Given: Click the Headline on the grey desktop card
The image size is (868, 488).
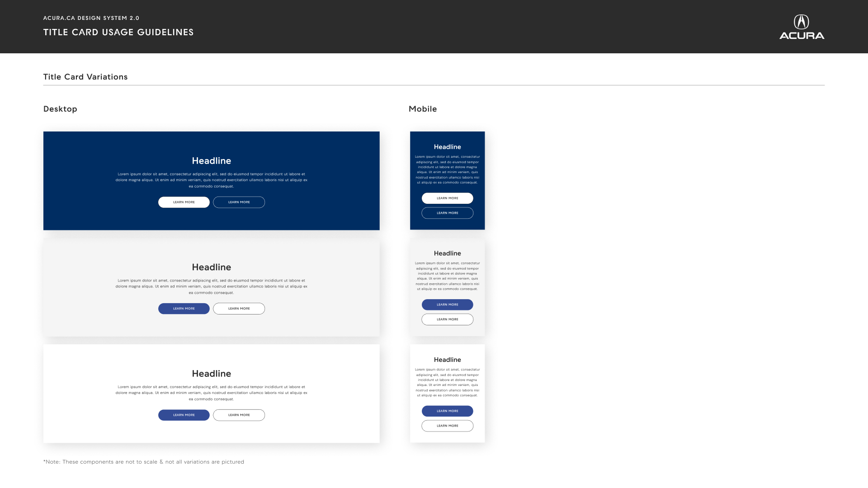Looking at the screenshot, I should click(x=212, y=267).
